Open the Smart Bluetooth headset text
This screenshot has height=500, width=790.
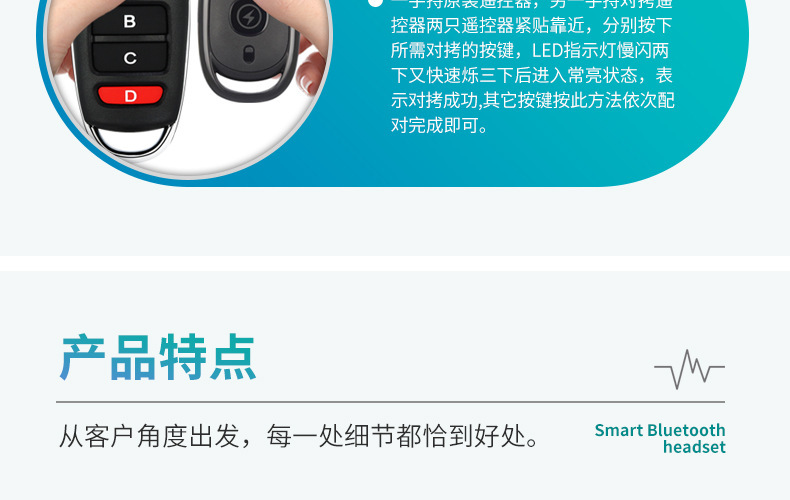coord(660,439)
